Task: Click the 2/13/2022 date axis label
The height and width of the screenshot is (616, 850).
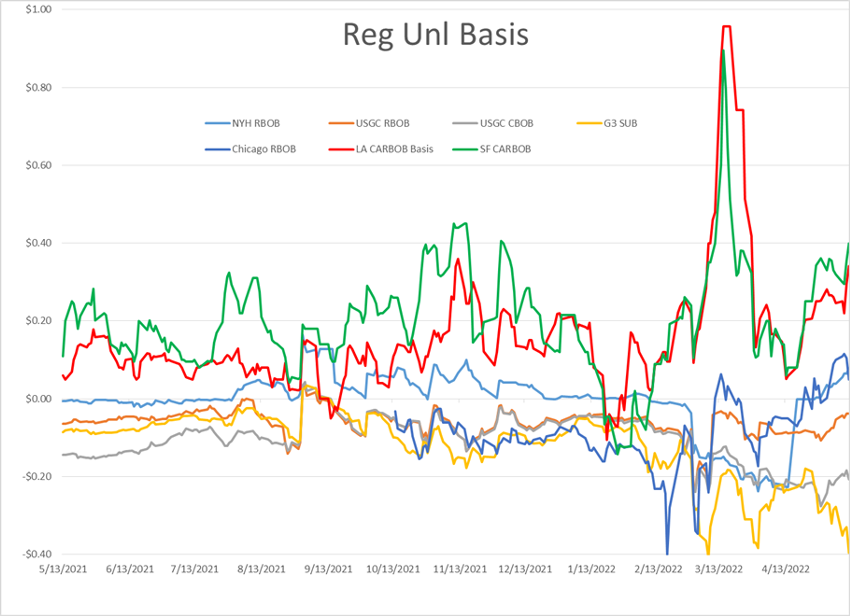Action: (659, 569)
